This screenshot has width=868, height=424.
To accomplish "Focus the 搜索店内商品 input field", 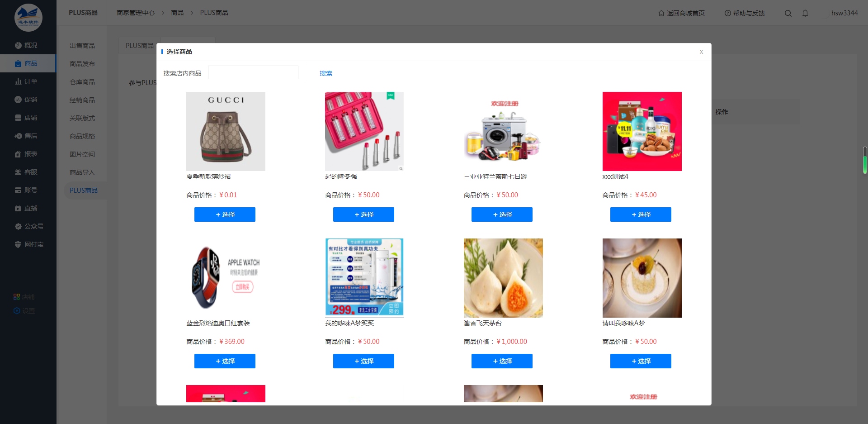I will (x=253, y=72).
